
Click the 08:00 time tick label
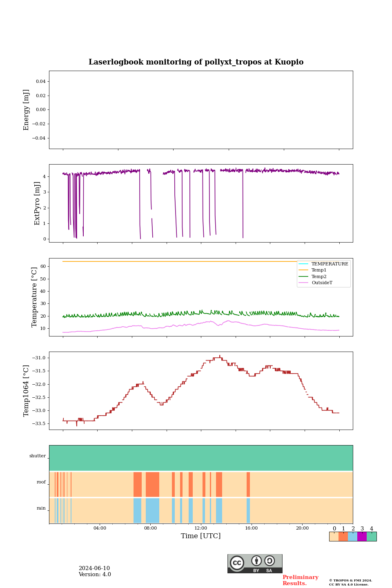click(150, 528)
